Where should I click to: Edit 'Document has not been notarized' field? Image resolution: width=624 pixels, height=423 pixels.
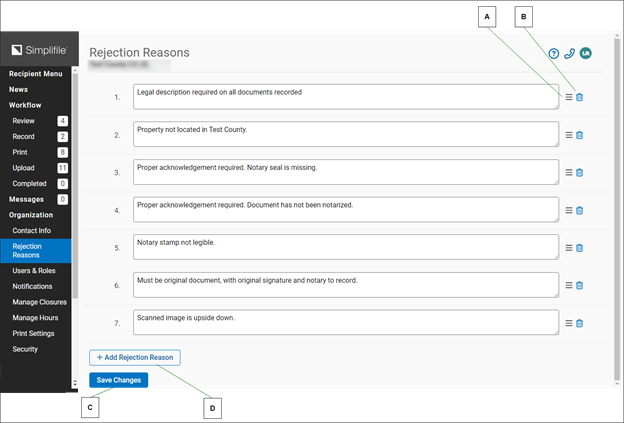click(x=346, y=209)
